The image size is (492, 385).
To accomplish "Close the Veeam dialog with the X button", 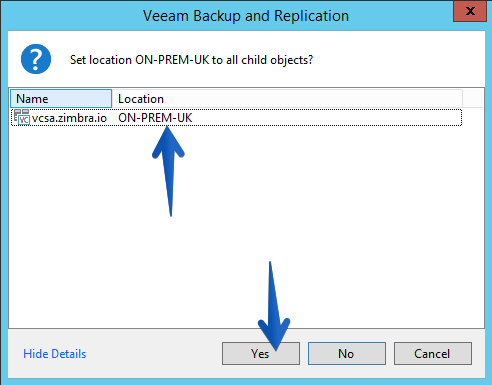I will coord(470,11).
